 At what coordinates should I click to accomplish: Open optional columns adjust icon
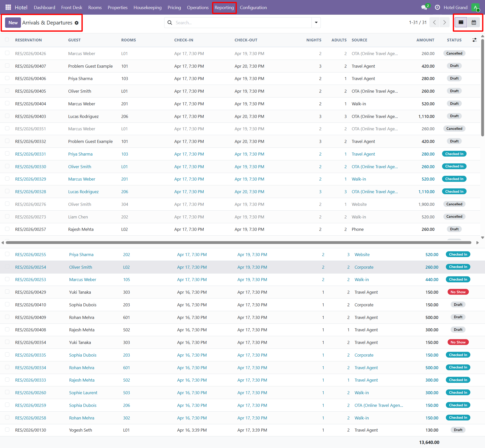[474, 40]
